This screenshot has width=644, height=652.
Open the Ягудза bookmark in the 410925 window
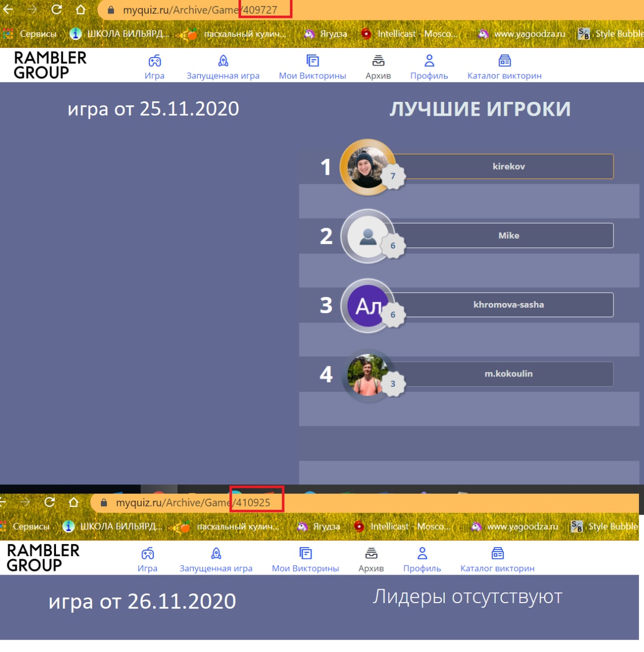pos(318,527)
